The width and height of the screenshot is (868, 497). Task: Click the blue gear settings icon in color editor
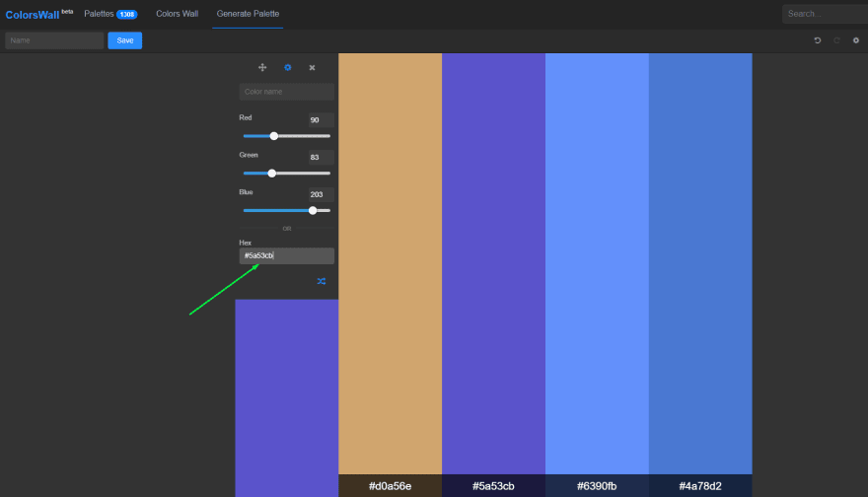[287, 67]
